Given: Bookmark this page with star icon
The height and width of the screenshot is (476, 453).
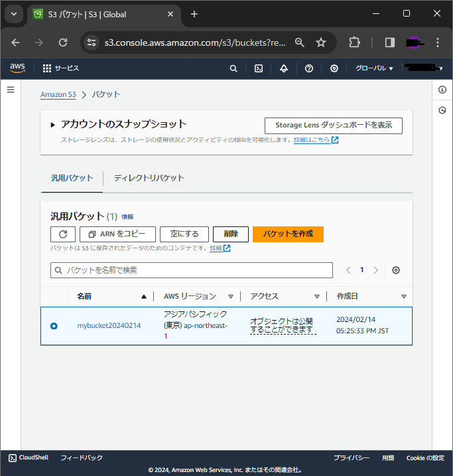Looking at the screenshot, I should click(x=321, y=42).
